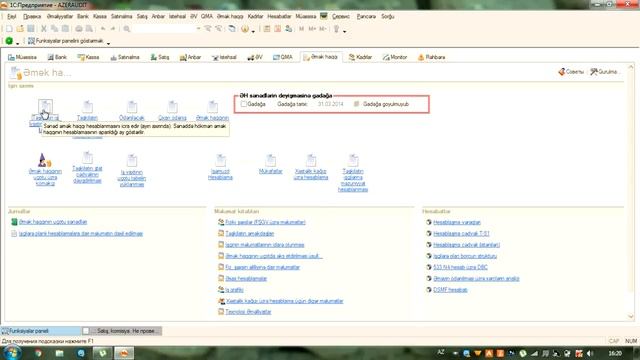Click the paste toolbar icon
This screenshot has height=360, width=640.
click(x=65, y=29)
